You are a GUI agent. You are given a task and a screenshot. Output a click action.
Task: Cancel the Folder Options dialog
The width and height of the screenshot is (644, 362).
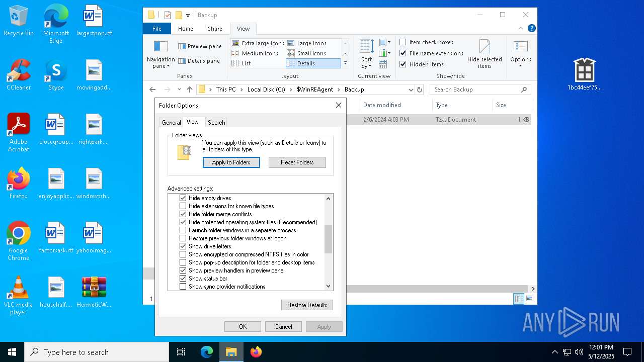(284, 327)
